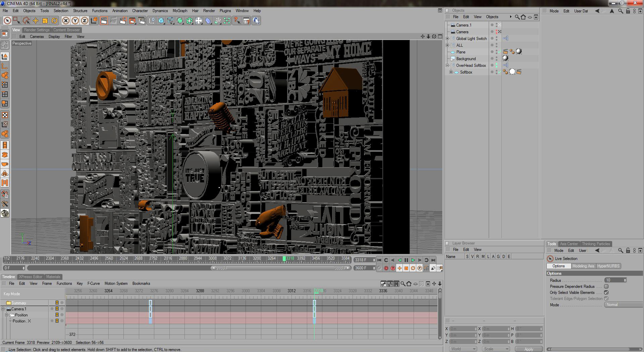Open the Axis Center tab
The image size is (644, 352).
tap(569, 244)
